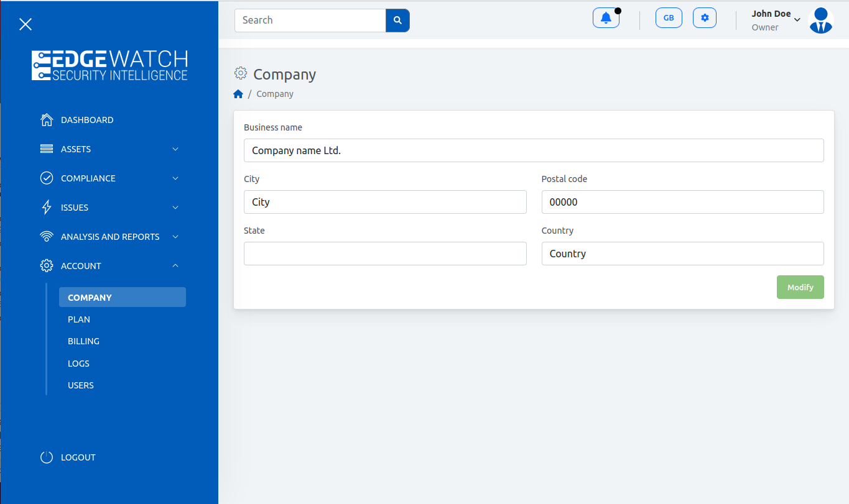Go home via breadcrumb house icon
This screenshot has height=504, width=849.
click(x=238, y=94)
